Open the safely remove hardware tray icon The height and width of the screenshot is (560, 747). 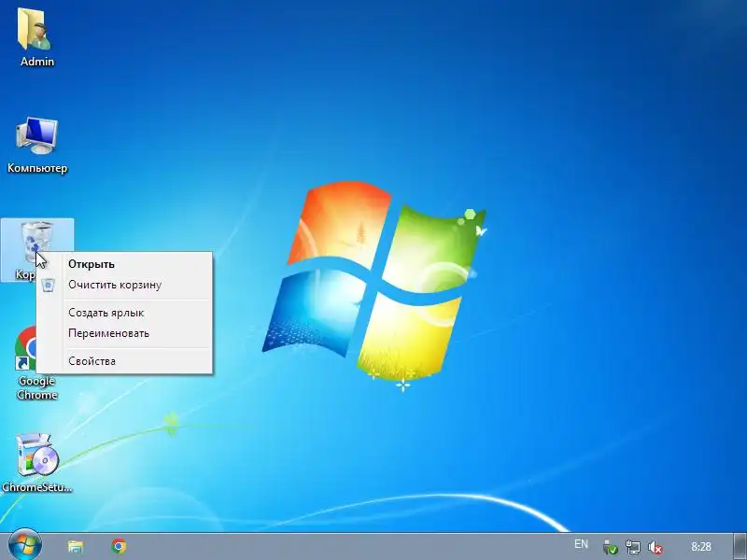[x=611, y=547]
